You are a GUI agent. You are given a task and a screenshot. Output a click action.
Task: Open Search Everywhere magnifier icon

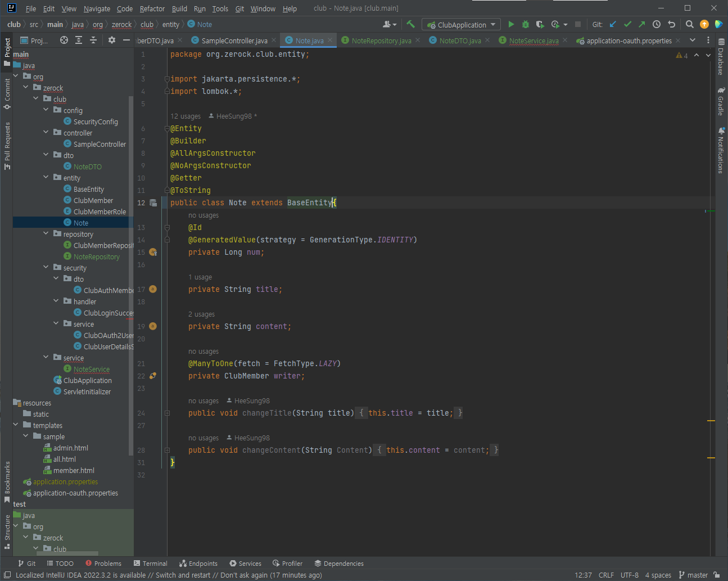(690, 24)
